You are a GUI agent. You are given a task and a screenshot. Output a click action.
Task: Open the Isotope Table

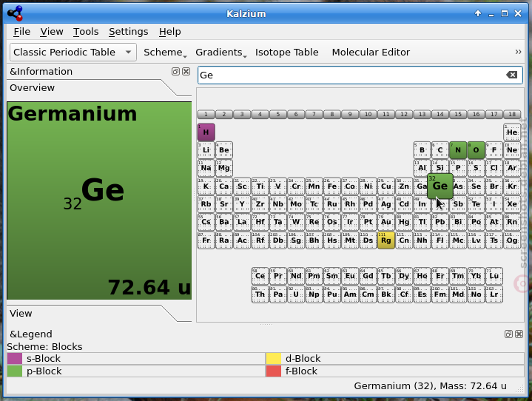pyautogui.click(x=286, y=53)
